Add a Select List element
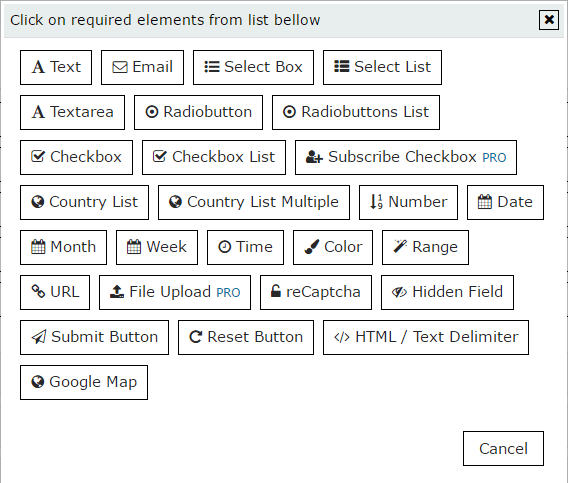568x483 pixels. (383, 67)
